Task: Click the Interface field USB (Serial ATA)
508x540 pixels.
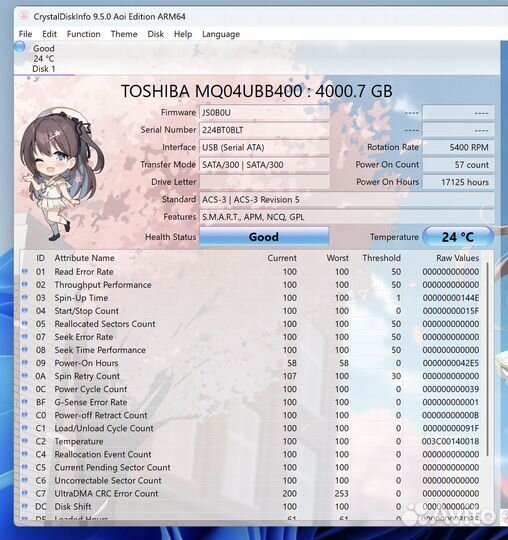Action: [x=264, y=147]
